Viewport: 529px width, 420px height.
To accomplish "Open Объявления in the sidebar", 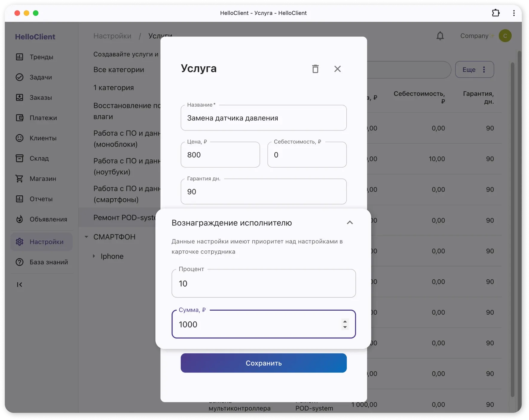I will point(48,219).
